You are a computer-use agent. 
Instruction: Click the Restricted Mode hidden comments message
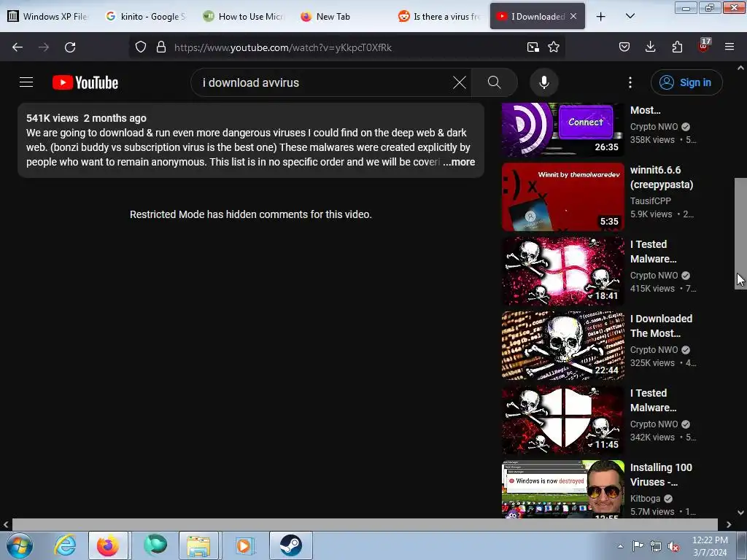(x=251, y=214)
